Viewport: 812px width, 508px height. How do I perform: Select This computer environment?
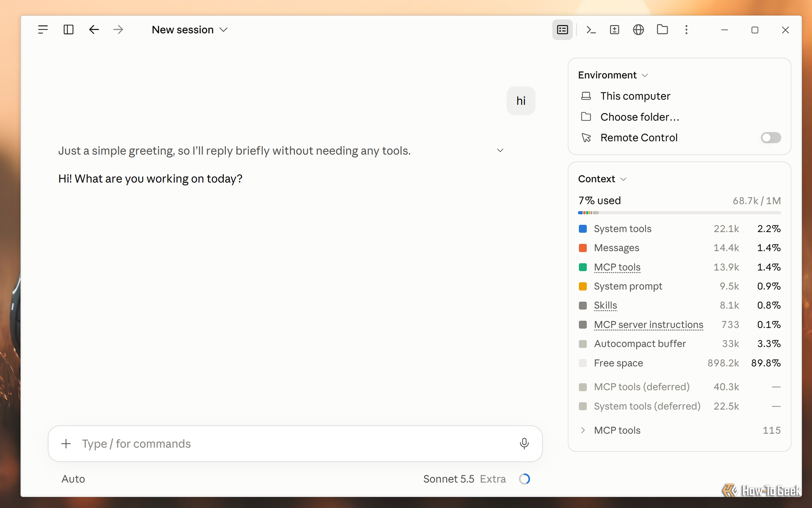pyautogui.click(x=635, y=96)
